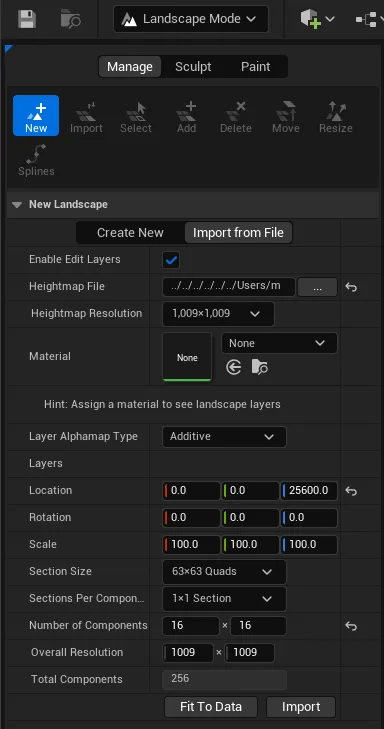
Task: Click the Rotation Y value field
Action: 250,518
